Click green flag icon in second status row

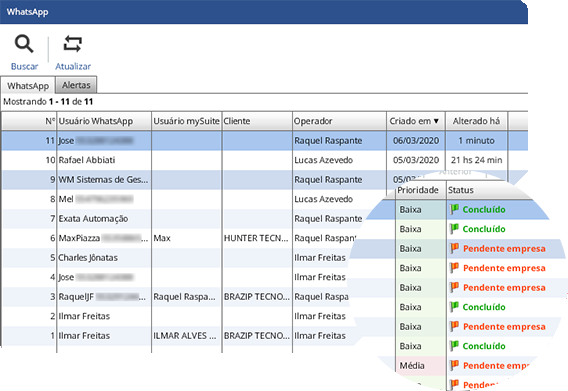(454, 229)
